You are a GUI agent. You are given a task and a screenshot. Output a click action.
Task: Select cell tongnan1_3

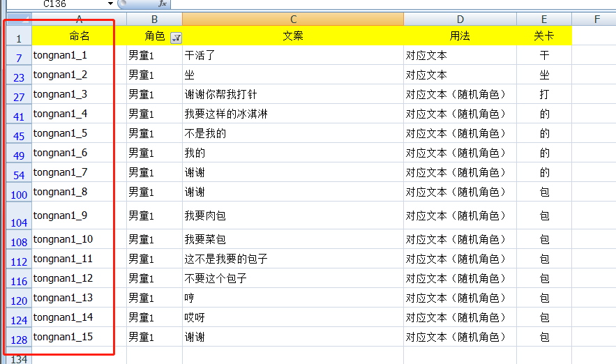[x=79, y=94]
